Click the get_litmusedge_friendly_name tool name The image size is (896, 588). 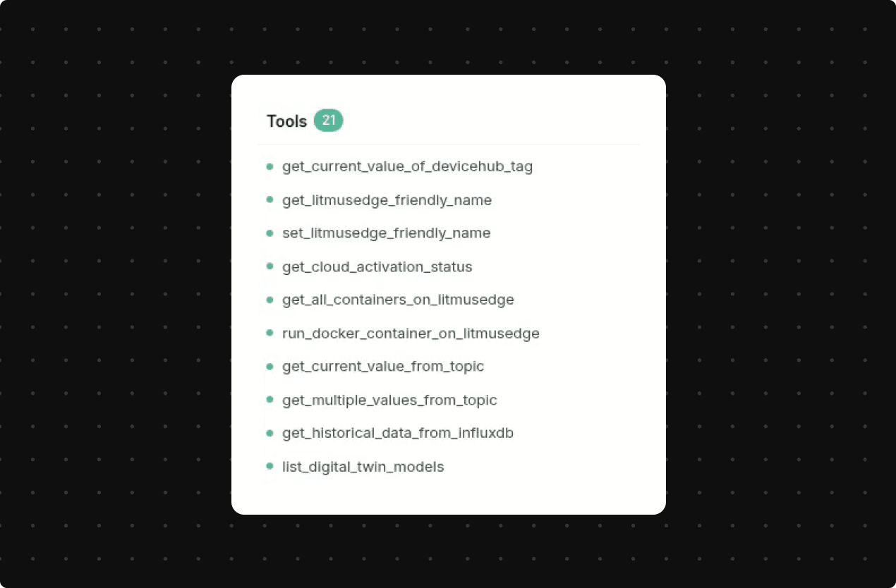coord(387,200)
